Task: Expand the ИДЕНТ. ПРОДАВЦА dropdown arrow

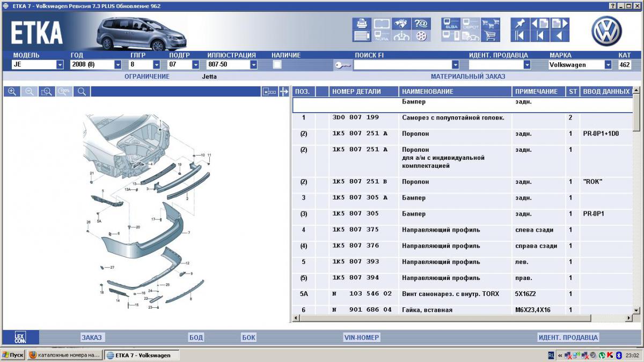Action: (x=527, y=65)
